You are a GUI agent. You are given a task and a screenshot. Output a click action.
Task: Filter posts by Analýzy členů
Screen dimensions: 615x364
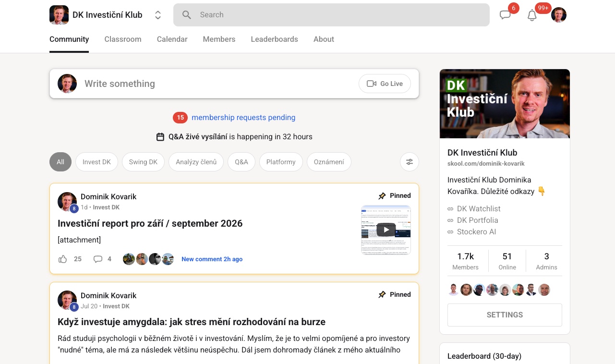[196, 162]
